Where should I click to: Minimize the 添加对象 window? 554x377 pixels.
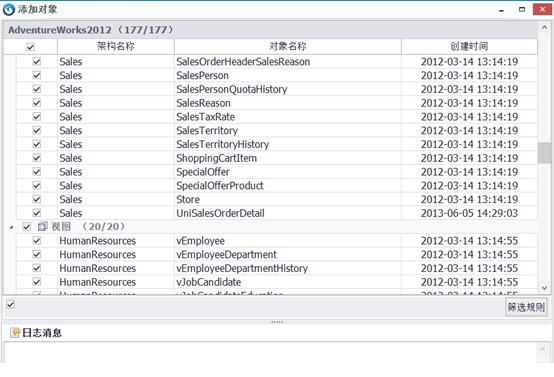tap(501, 10)
